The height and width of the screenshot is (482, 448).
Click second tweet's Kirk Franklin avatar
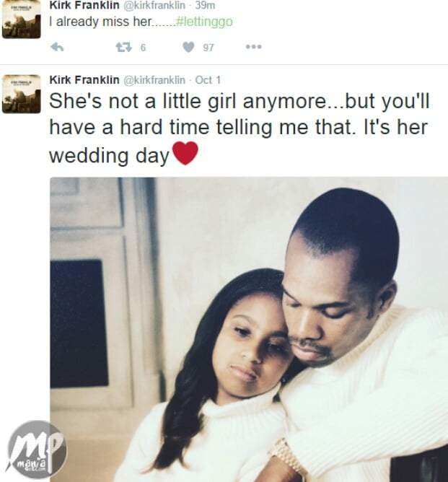(x=21, y=94)
